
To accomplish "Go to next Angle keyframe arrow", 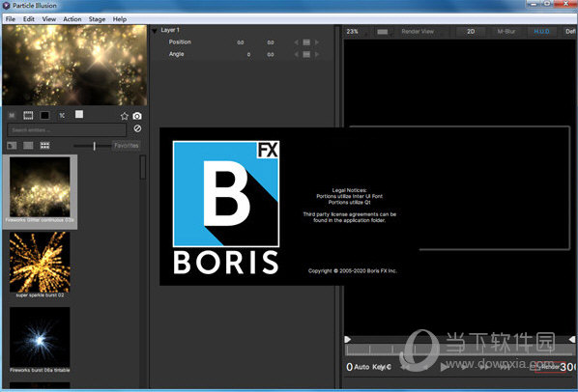I will pos(317,54).
